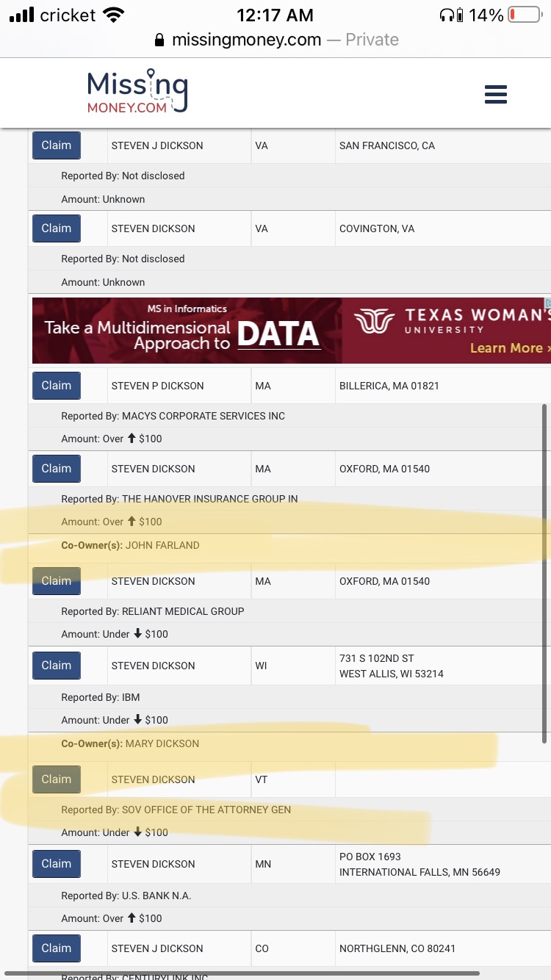Select the text BILLERICA, MA 01821

(x=389, y=386)
